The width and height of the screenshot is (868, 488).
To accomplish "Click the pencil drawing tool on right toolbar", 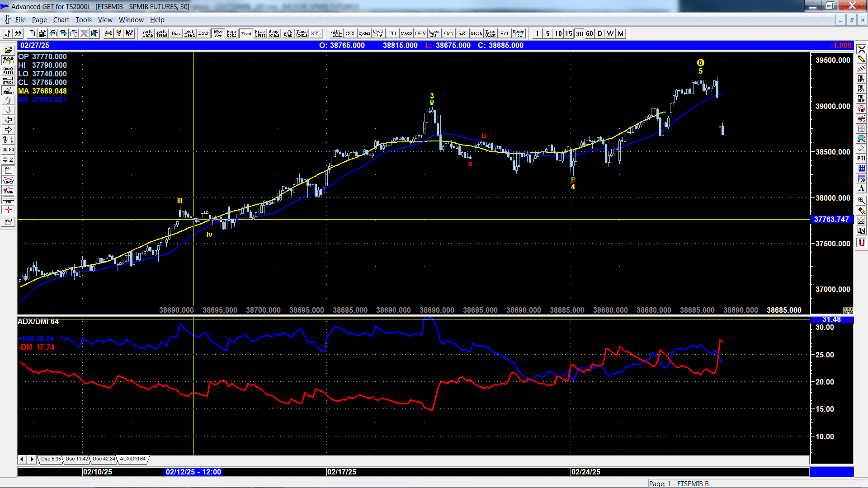I will pos(861,59).
